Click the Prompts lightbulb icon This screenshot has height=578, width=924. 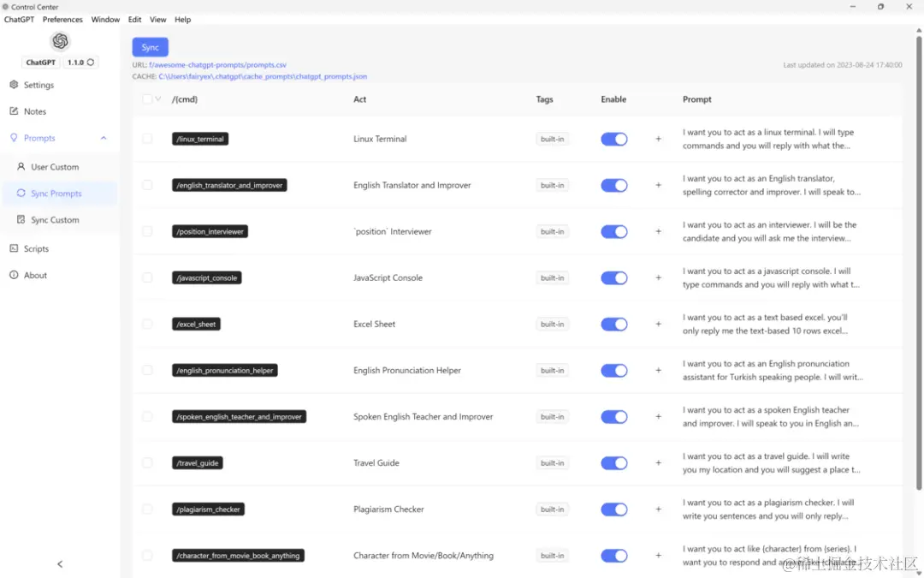(x=15, y=137)
